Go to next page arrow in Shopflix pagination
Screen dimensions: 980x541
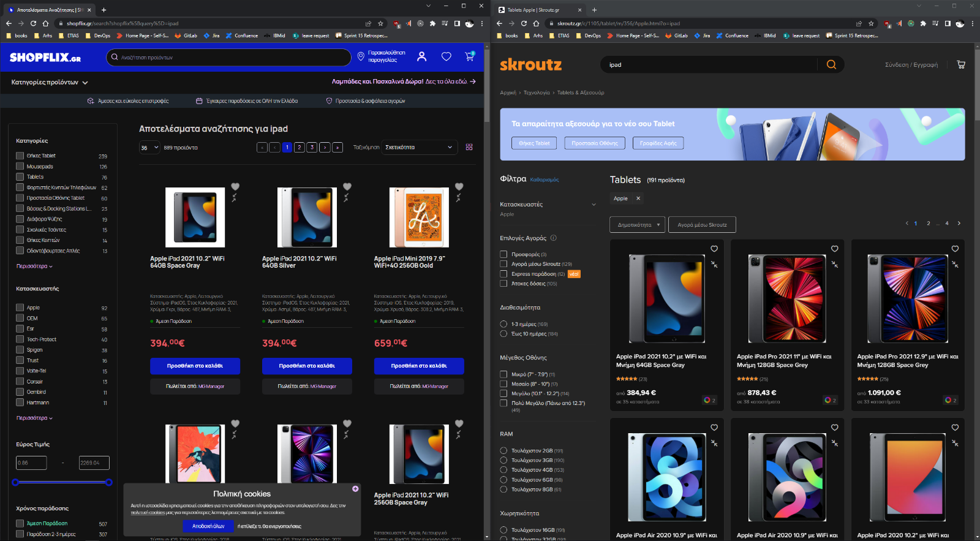coord(325,147)
